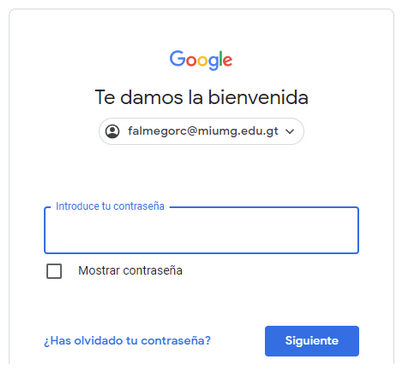The image size is (405, 383).
Task: Focus the password input field
Action: coord(201,230)
